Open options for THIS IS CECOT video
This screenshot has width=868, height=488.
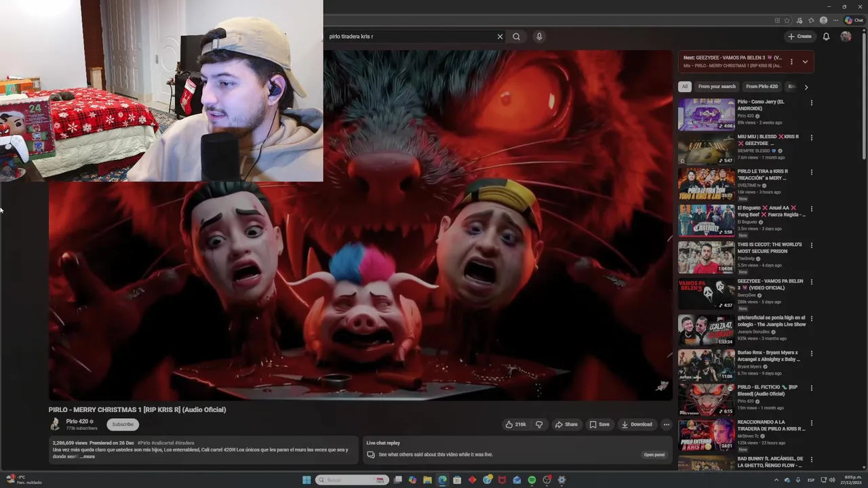[811, 245]
